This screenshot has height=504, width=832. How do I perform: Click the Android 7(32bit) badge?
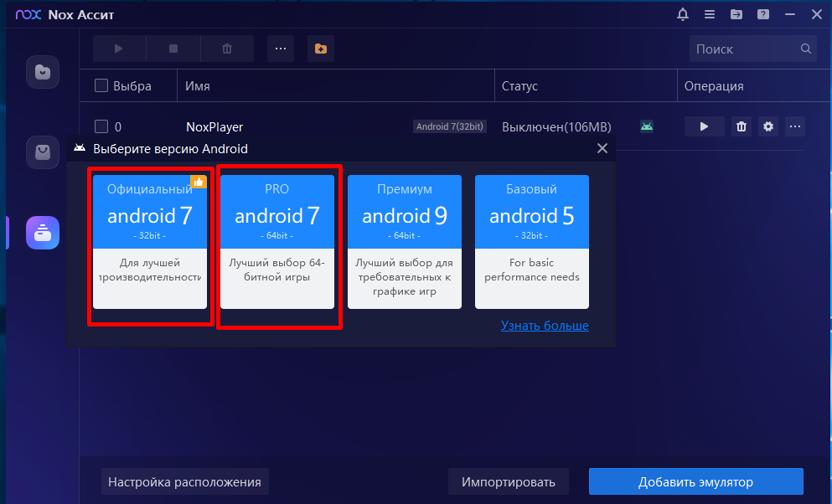(449, 126)
